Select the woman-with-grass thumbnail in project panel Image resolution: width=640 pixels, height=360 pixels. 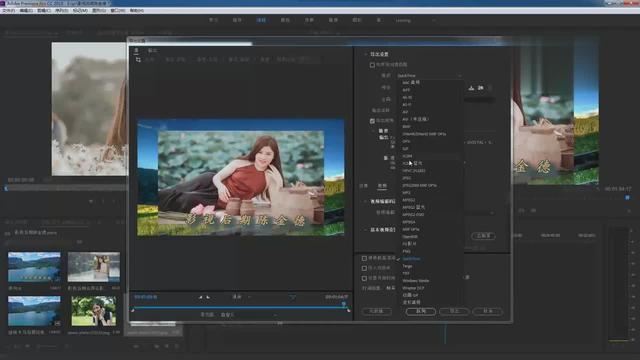coord(94,311)
